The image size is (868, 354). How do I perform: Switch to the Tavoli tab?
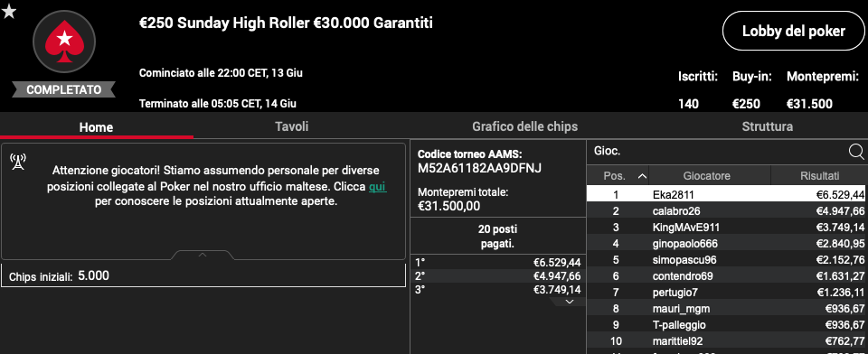[292, 126]
